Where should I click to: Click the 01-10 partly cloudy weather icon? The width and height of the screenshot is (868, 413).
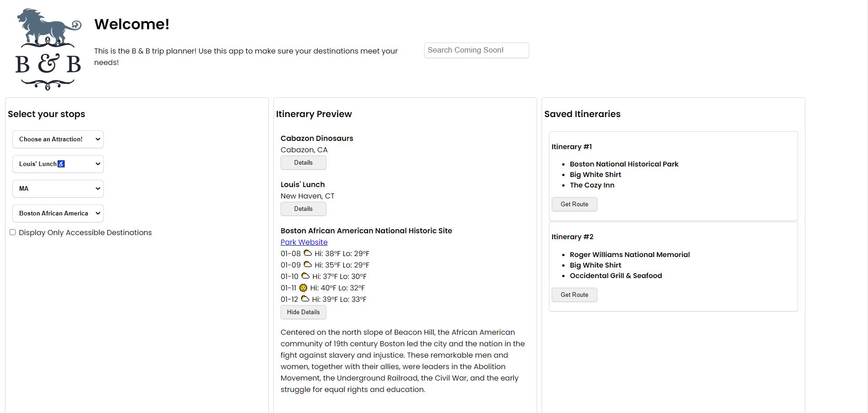(x=305, y=276)
